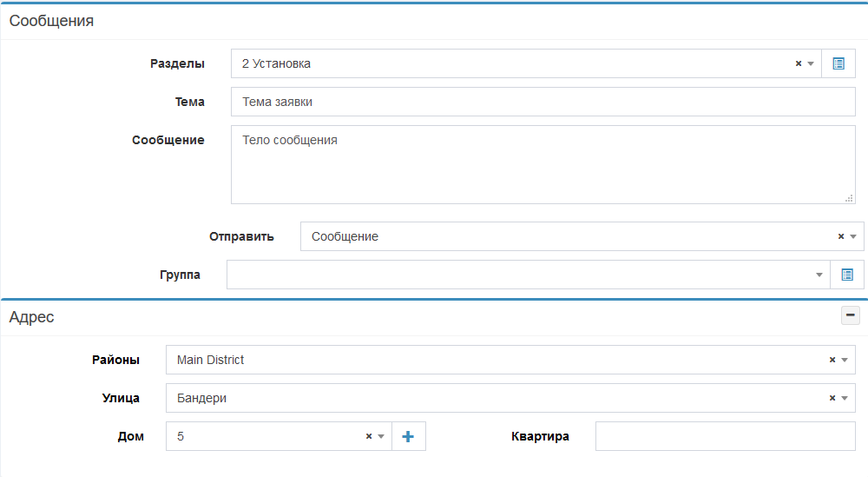Clear the 'Бандери' street selection
The height and width of the screenshot is (477, 868).
[832, 398]
